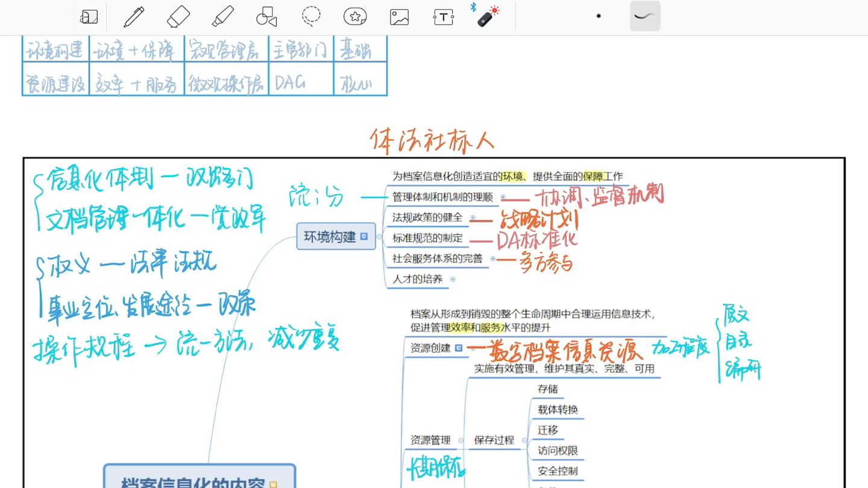
Task: Open the Elements sticker tool
Action: pyautogui.click(x=355, y=17)
